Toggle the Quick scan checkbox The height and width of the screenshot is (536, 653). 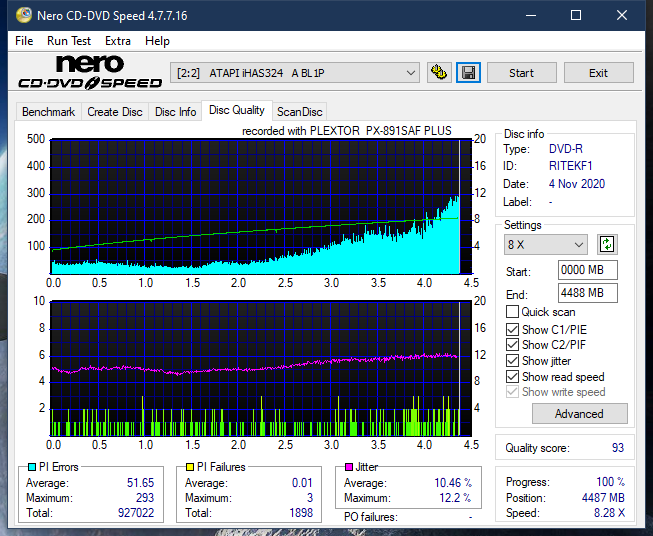[x=512, y=312]
